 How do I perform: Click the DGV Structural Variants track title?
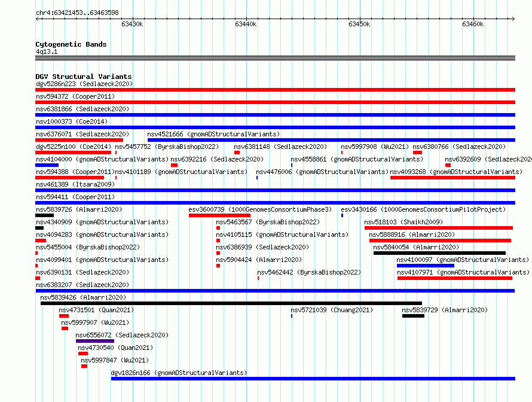click(x=84, y=77)
